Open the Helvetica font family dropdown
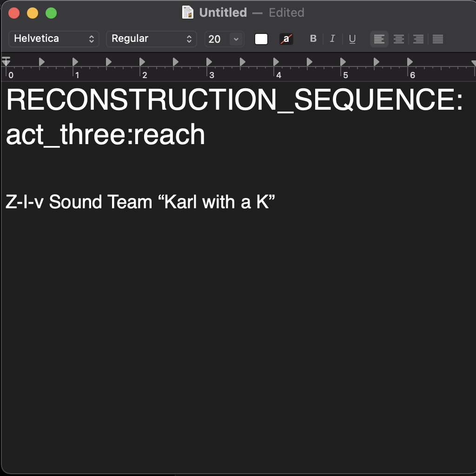 (x=54, y=39)
